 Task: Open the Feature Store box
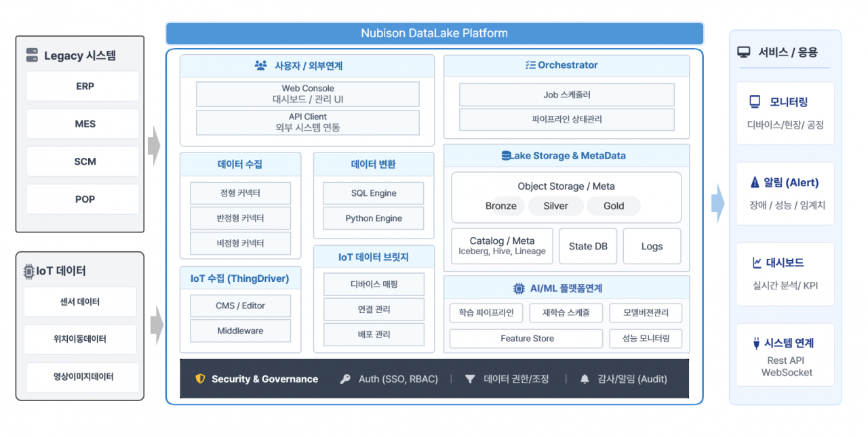526,339
